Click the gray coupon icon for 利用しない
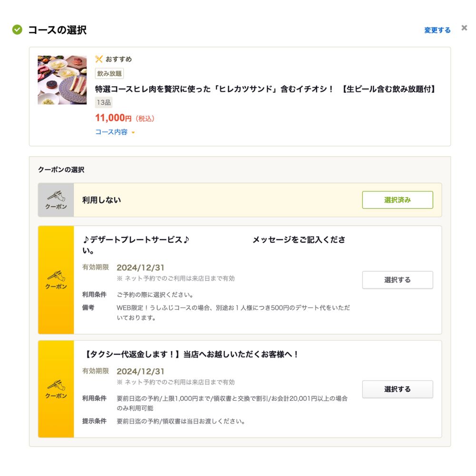This screenshot has height=476, width=476. tap(56, 200)
